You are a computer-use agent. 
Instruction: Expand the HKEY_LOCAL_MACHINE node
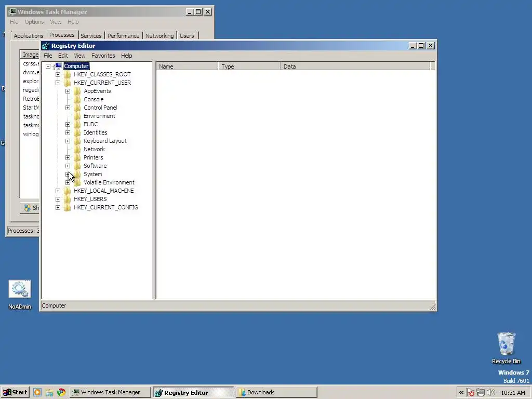[x=58, y=191]
